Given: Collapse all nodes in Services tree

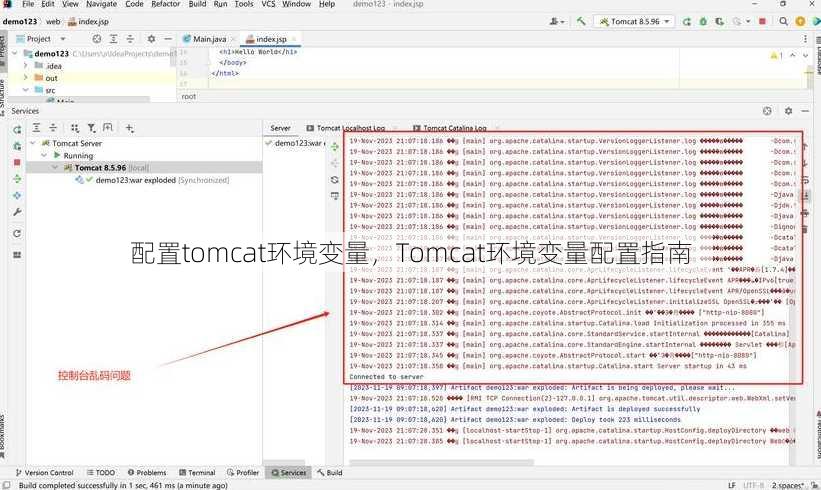Looking at the screenshot, I should point(53,128).
